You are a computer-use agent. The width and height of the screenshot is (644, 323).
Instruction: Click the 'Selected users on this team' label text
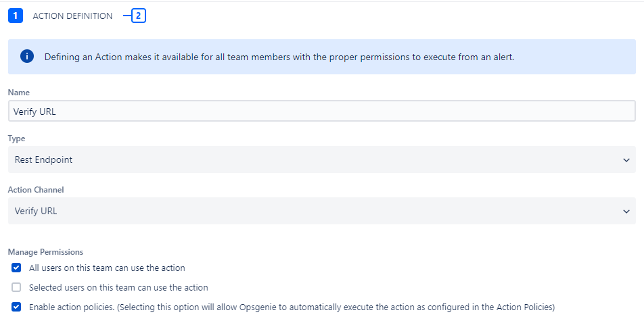(x=118, y=287)
